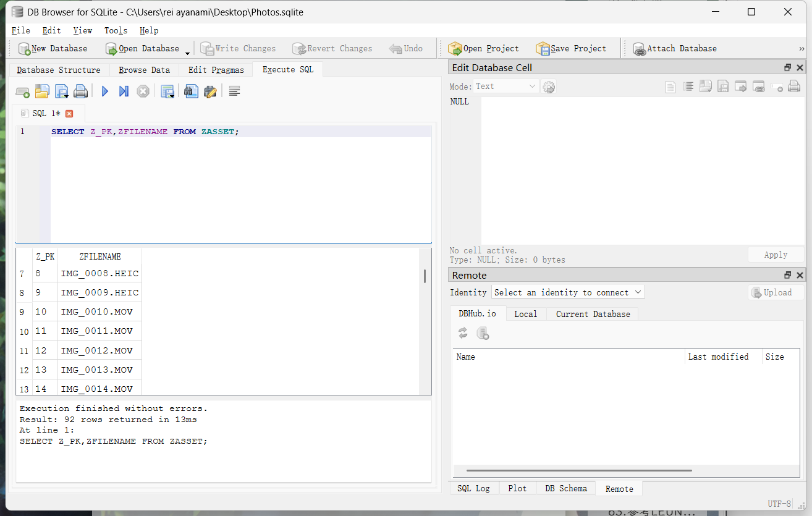Image resolution: width=812 pixels, height=516 pixels.
Task: Select the IMG_0010.MOV cell
Action: pos(99,312)
